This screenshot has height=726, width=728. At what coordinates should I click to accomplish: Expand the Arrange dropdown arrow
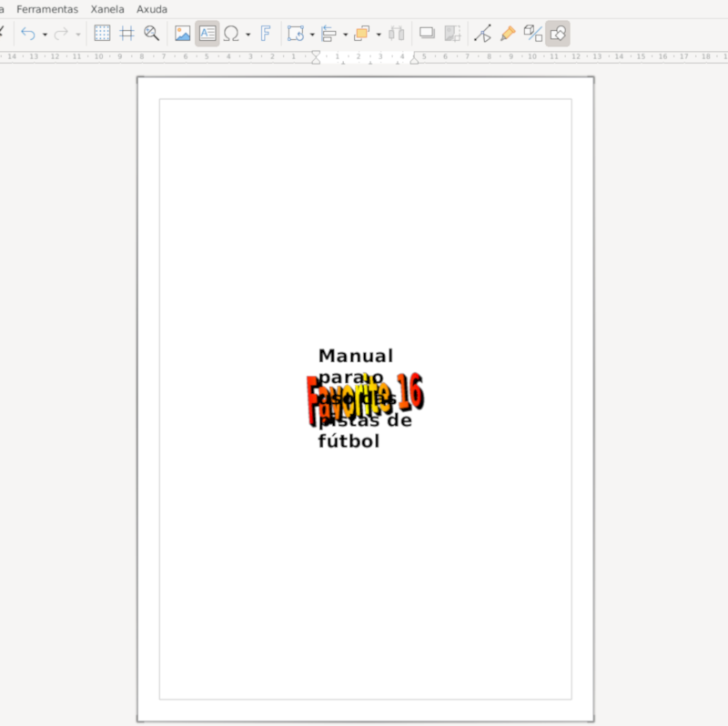(x=379, y=35)
